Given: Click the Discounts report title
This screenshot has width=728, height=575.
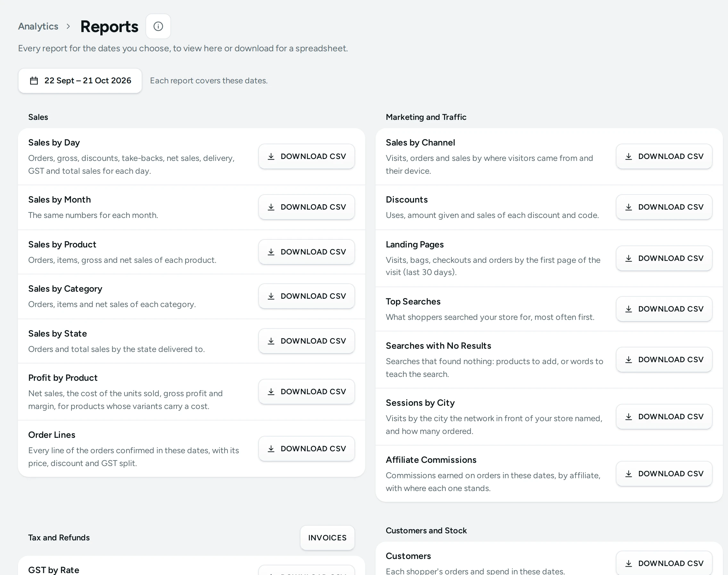Looking at the screenshot, I should [407, 200].
